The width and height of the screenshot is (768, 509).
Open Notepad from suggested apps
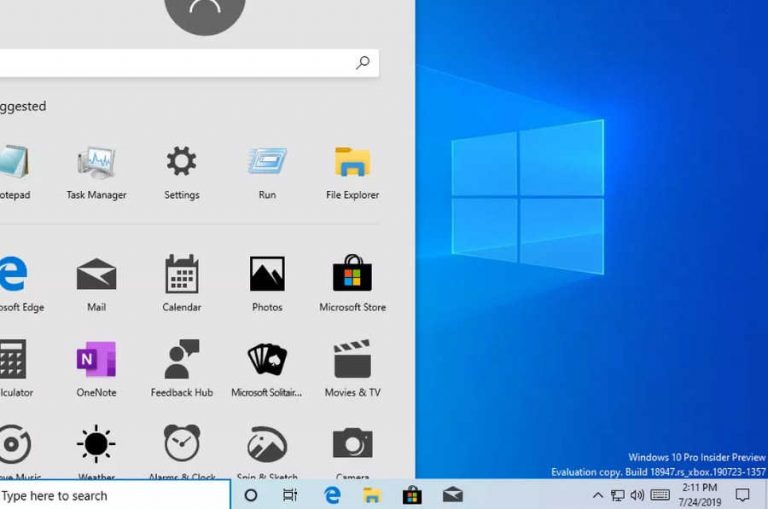(x=15, y=173)
